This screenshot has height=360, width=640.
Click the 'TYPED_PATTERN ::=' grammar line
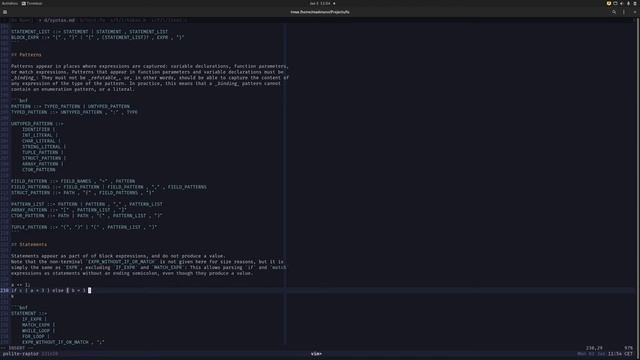74,112
